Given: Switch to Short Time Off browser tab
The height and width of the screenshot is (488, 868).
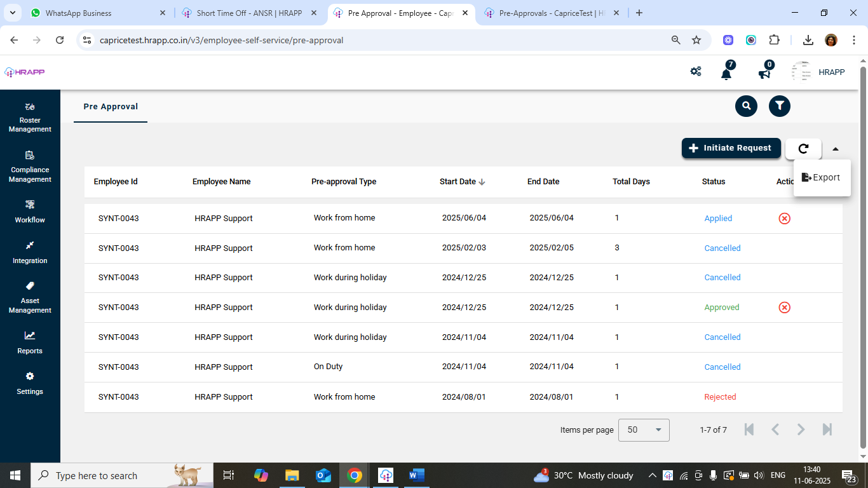Looking at the screenshot, I should 248,13.
